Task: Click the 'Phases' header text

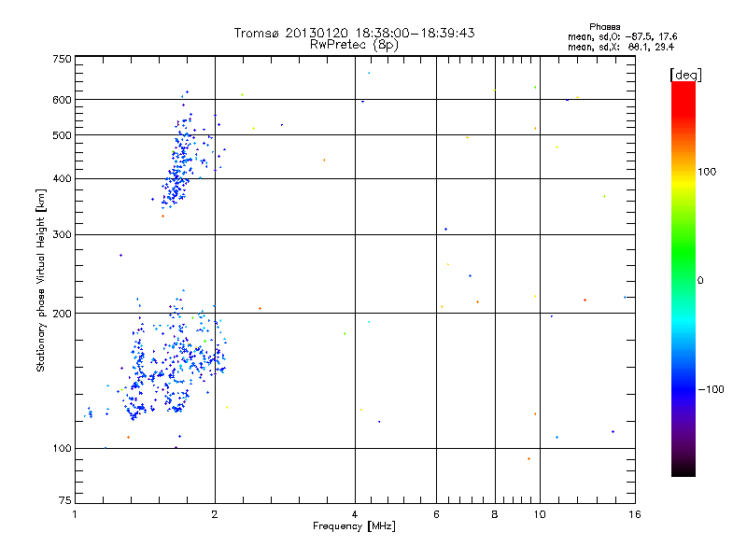Action: (604, 27)
